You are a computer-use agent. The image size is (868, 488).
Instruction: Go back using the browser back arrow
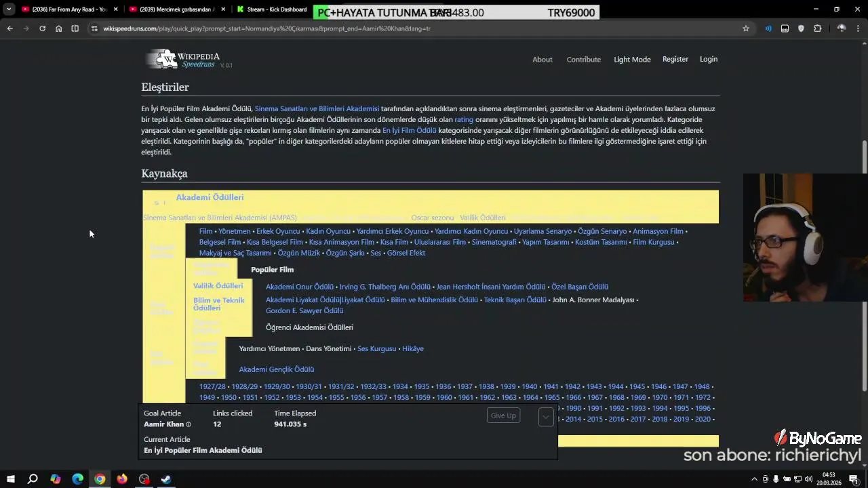9,28
